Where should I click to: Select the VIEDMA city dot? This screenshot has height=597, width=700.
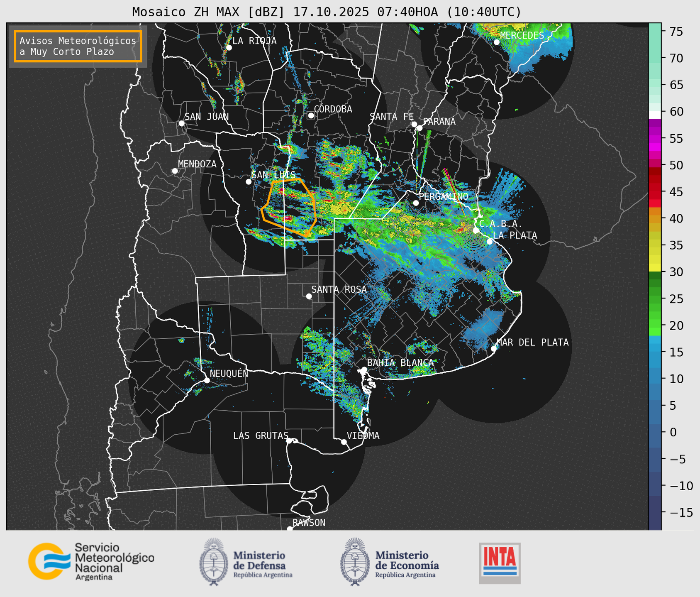[x=344, y=442]
